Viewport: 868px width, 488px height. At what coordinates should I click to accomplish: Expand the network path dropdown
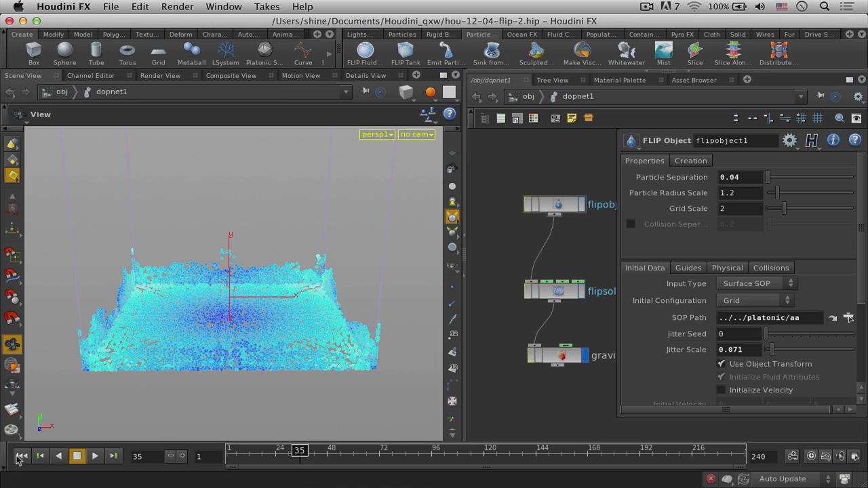click(801, 96)
